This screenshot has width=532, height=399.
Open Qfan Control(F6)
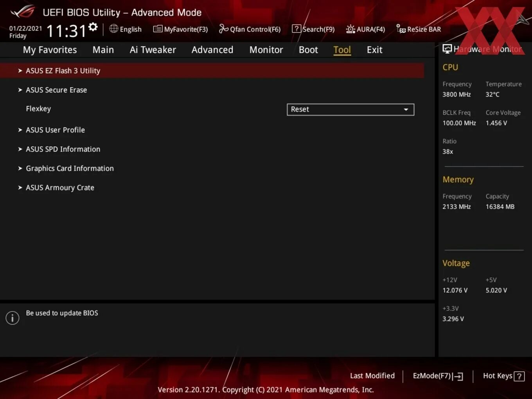(250, 29)
